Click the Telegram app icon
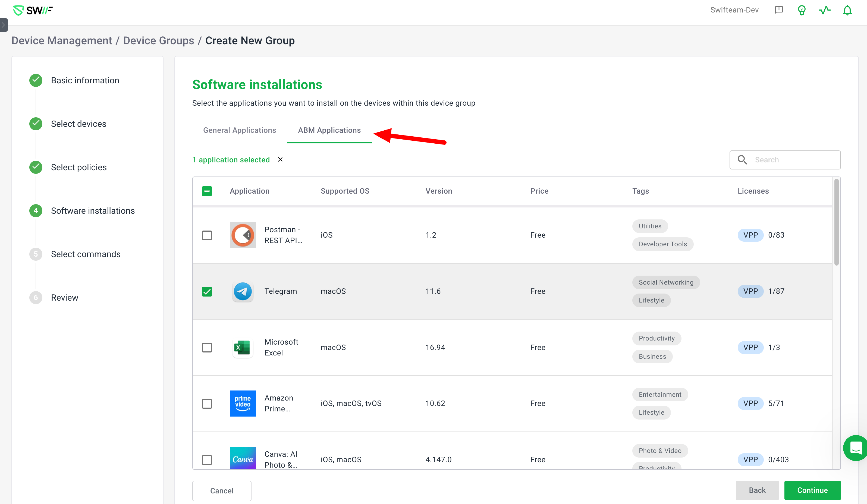 coord(243,291)
